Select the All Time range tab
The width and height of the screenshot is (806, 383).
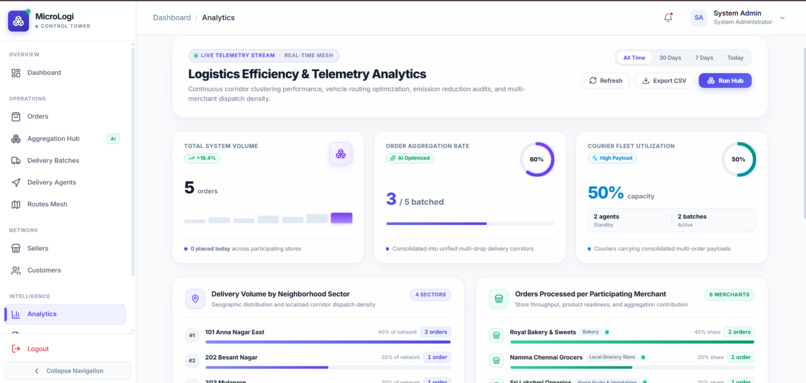coord(634,58)
